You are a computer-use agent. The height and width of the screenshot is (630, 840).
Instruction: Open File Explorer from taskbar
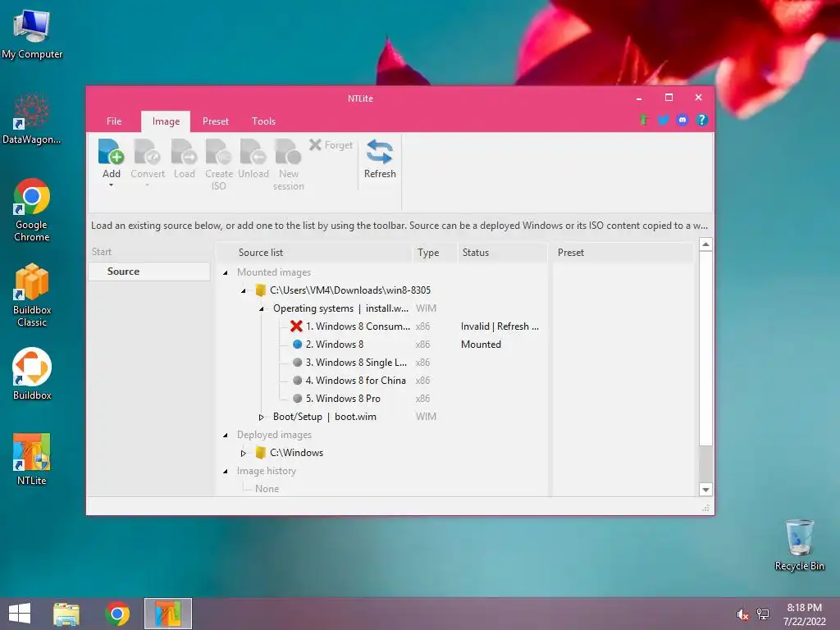coord(66,614)
